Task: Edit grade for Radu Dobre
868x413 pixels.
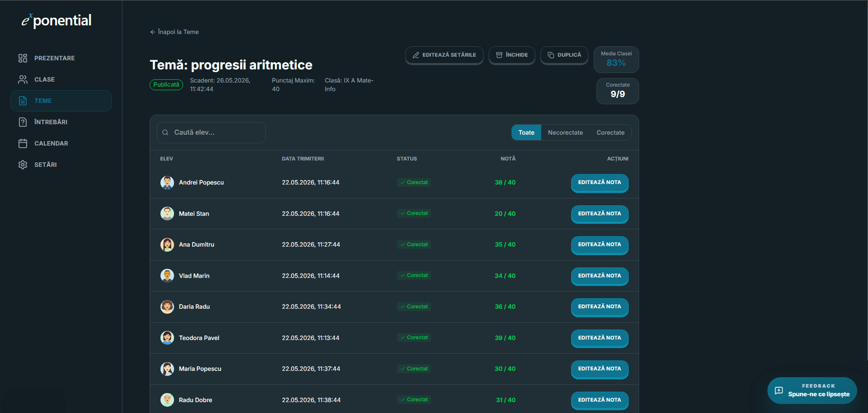Action: point(599,400)
